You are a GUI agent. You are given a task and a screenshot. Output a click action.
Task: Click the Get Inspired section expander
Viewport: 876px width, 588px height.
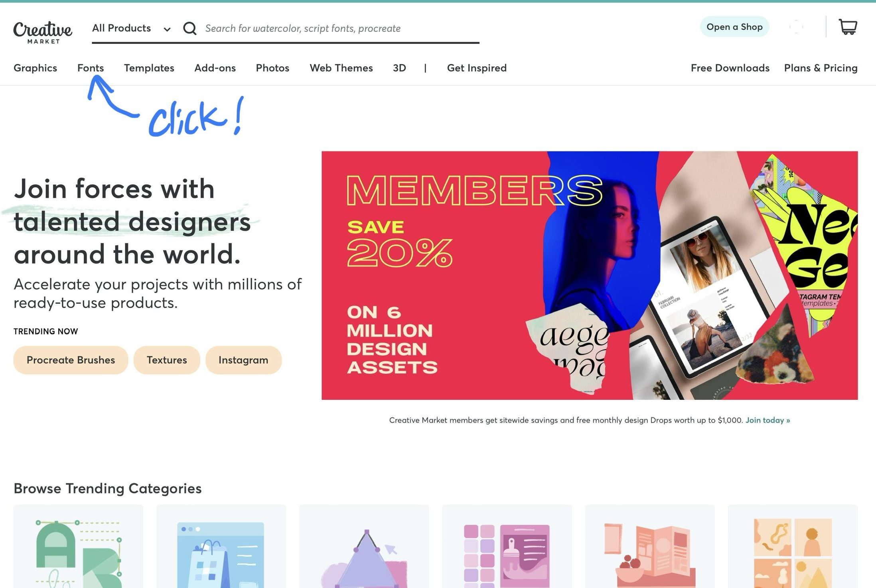(x=477, y=68)
